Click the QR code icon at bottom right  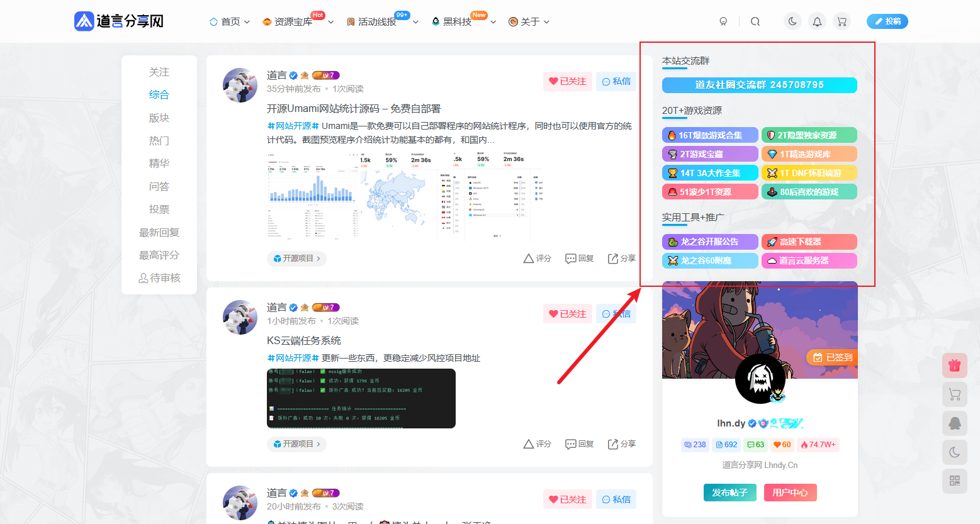point(955,481)
